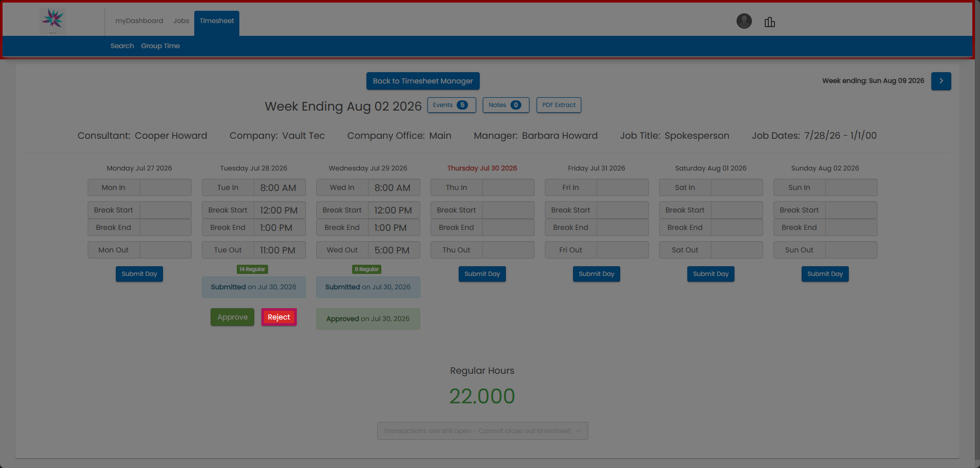
Task: Open the Search submenu item
Action: 122,46
